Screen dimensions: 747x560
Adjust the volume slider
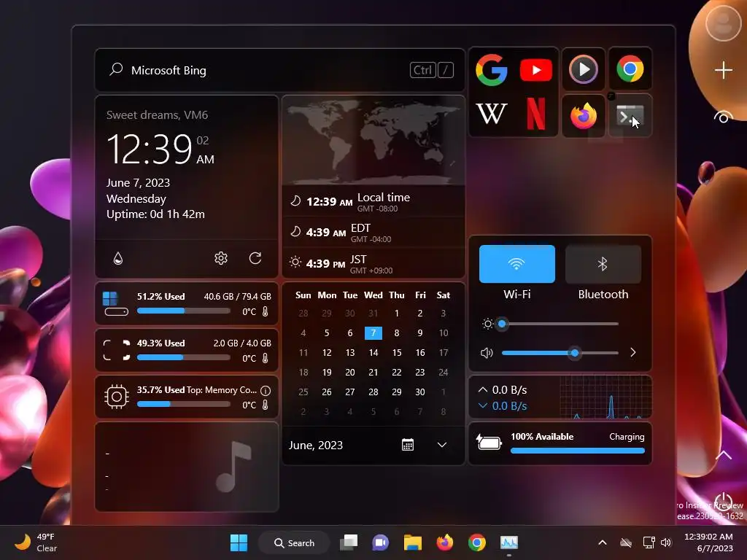[x=560, y=353]
